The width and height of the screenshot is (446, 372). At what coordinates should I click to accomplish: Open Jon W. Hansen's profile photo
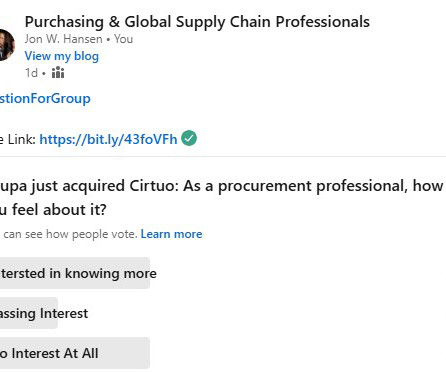(x=7, y=45)
